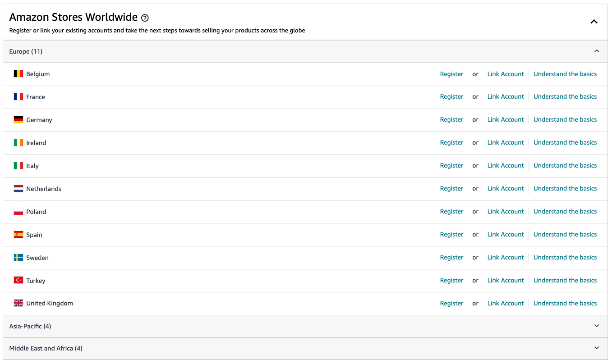This screenshot has width=612, height=364.
Task: Open Understand the basics for United Kingdom
Action: click(565, 303)
